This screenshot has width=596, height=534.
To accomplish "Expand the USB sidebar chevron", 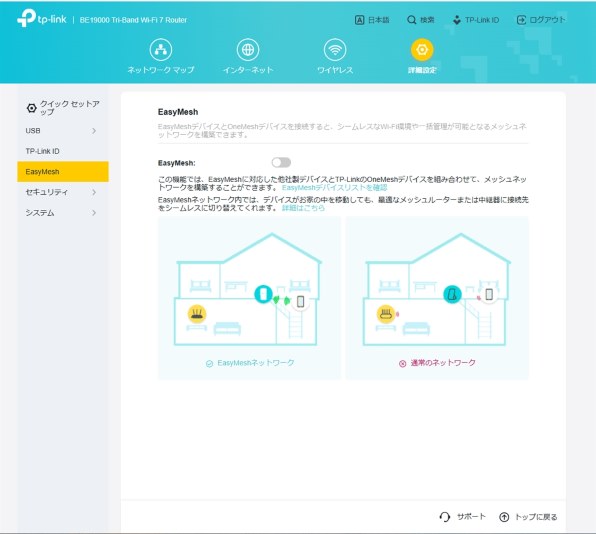I will pyautogui.click(x=94, y=131).
